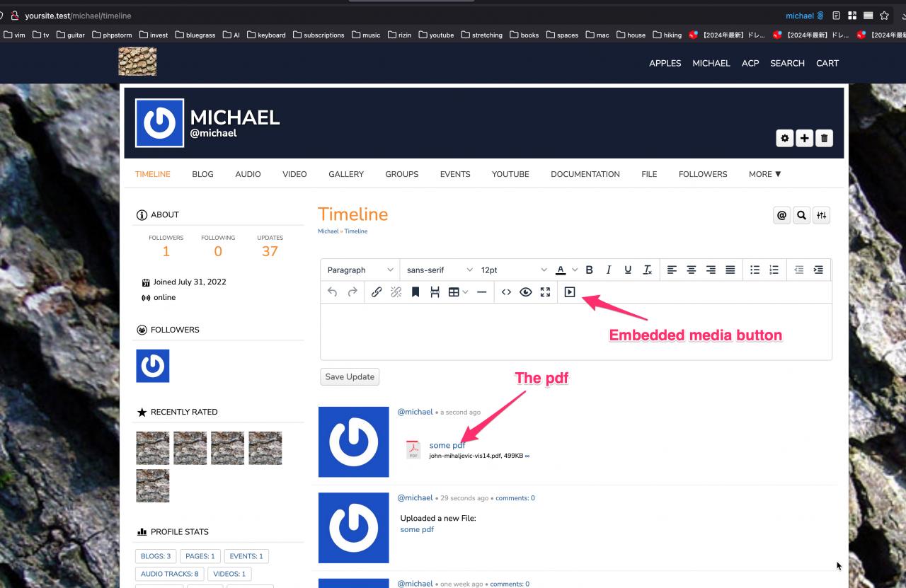This screenshot has height=588, width=906.
Task: Click the insert link icon
Action: point(377,292)
